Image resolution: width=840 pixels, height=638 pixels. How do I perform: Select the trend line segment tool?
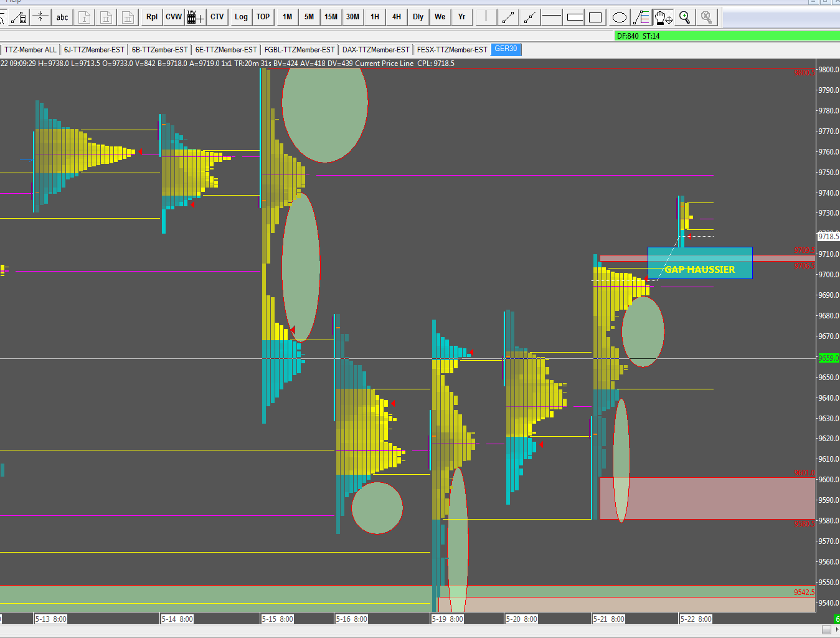tap(508, 17)
